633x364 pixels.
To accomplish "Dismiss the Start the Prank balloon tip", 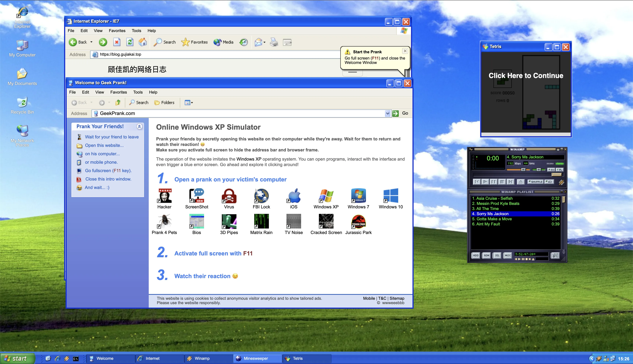I will point(405,51).
